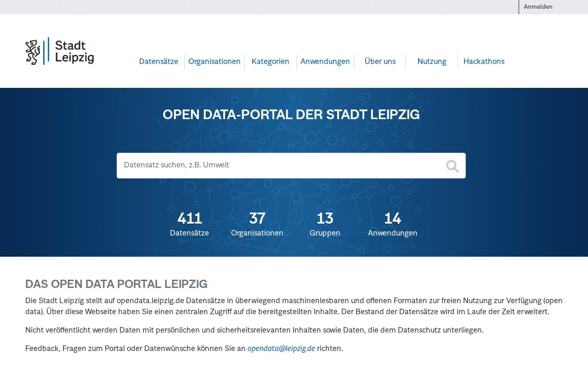Focus the Datensatz suchen search field
588x368 pixels.
click(x=291, y=166)
